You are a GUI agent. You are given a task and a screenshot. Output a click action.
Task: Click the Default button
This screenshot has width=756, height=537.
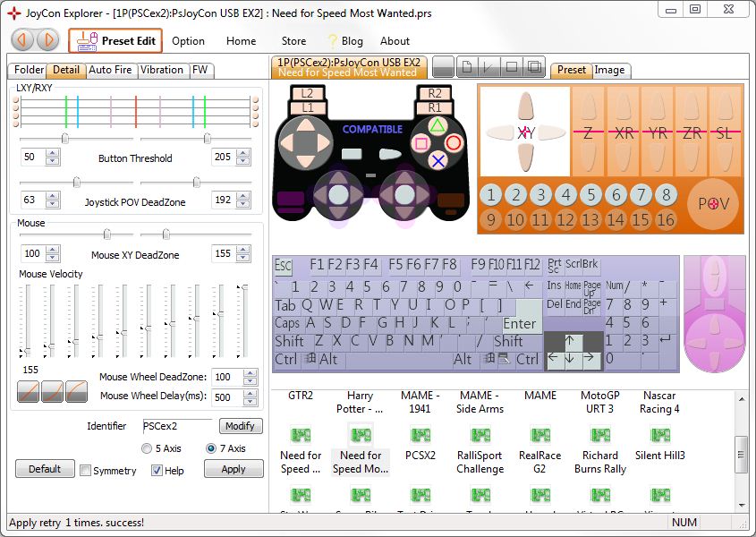pos(45,469)
